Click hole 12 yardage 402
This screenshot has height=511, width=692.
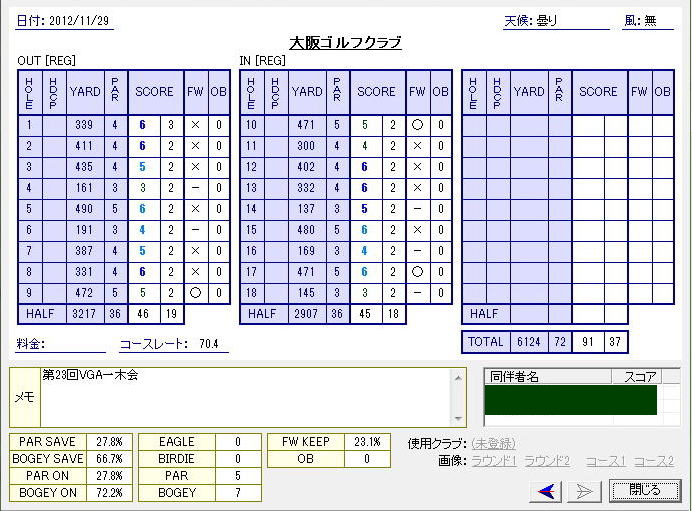[x=306, y=167]
